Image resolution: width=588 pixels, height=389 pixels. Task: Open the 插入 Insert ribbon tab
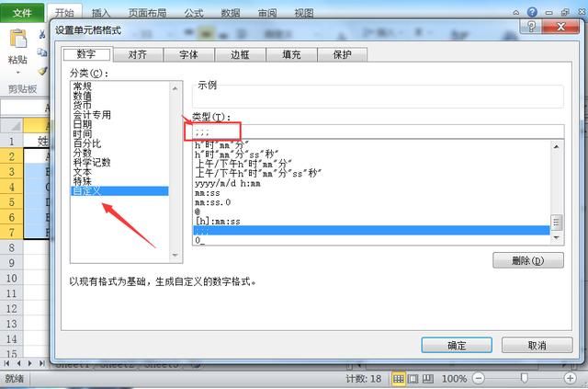tap(101, 13)
